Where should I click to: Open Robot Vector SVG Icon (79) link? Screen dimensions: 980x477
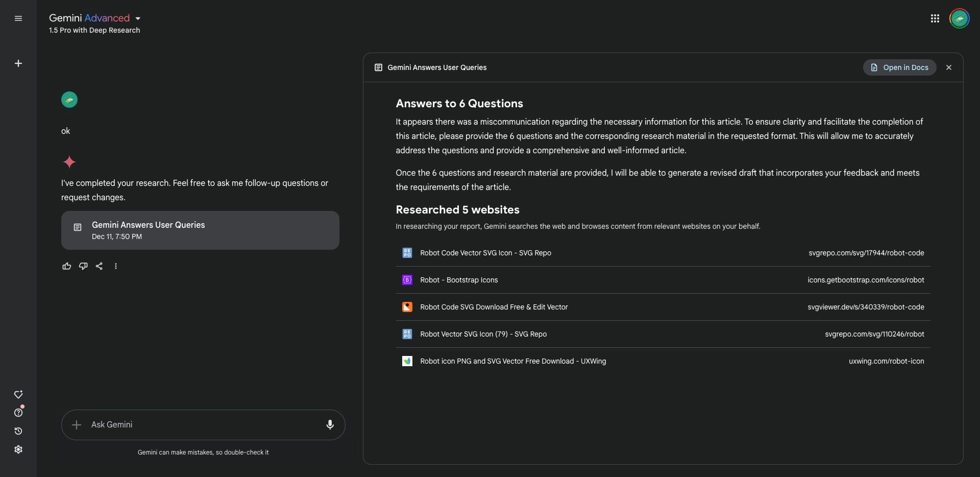point(483,334)
